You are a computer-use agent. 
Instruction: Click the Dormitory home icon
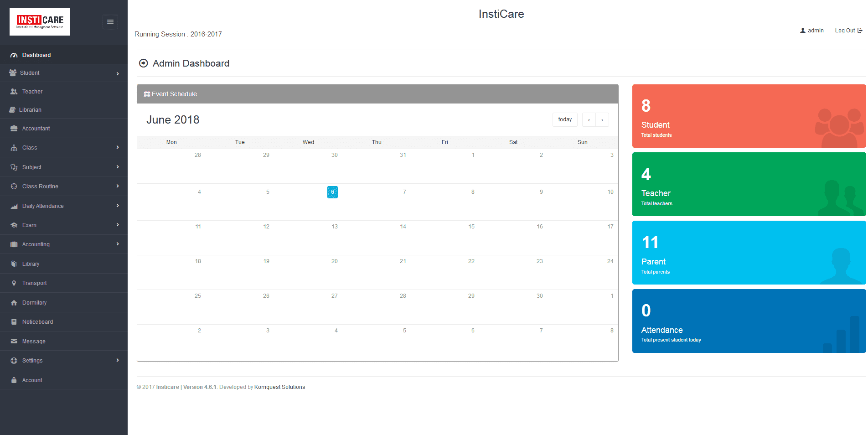coord(14,303)
